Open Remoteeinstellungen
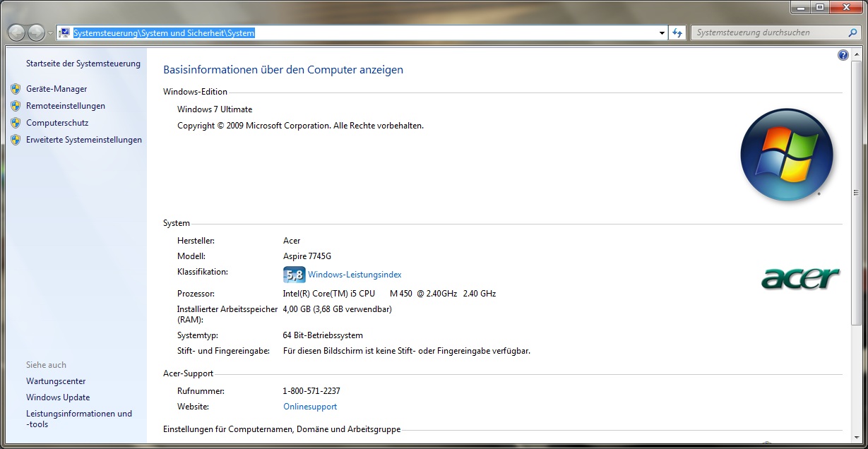This screenshot has width=868, height=449. click(x=66, y=106)
